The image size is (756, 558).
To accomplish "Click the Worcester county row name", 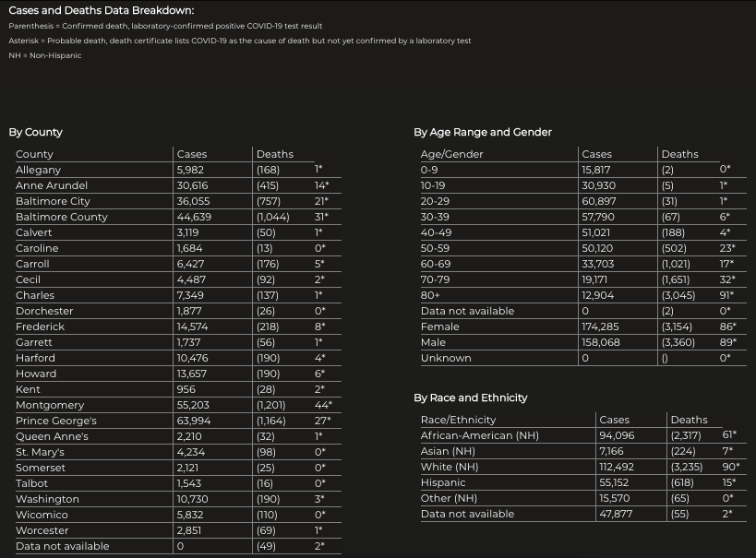I will [x=42, y=530].
